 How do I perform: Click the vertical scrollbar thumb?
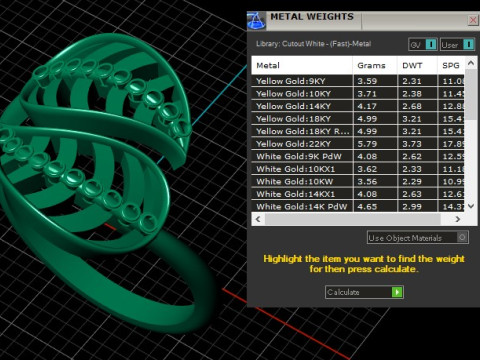click(471, 94)
